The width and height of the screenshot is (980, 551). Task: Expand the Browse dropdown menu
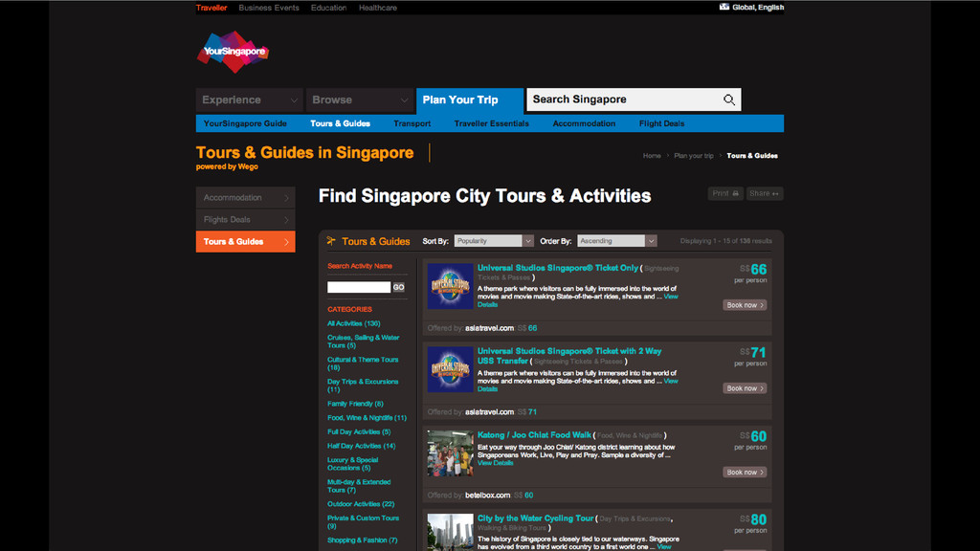pos(360,99)
